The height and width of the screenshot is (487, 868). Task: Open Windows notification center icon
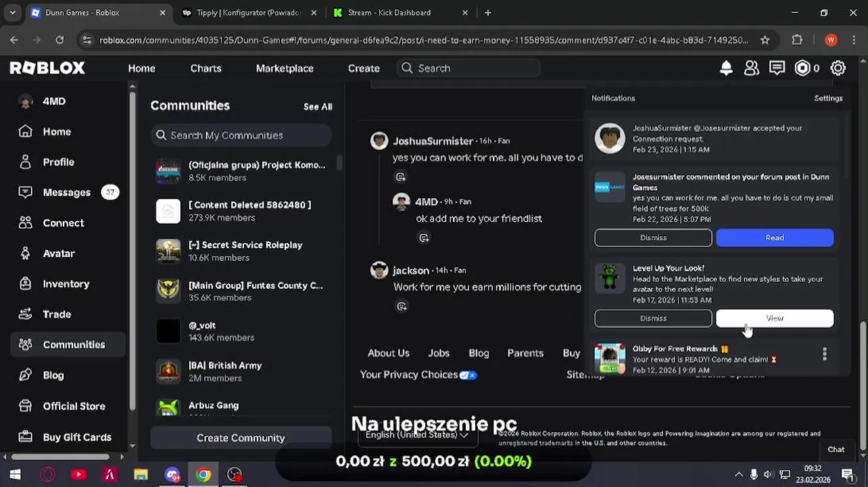click(x=848, y=475)
